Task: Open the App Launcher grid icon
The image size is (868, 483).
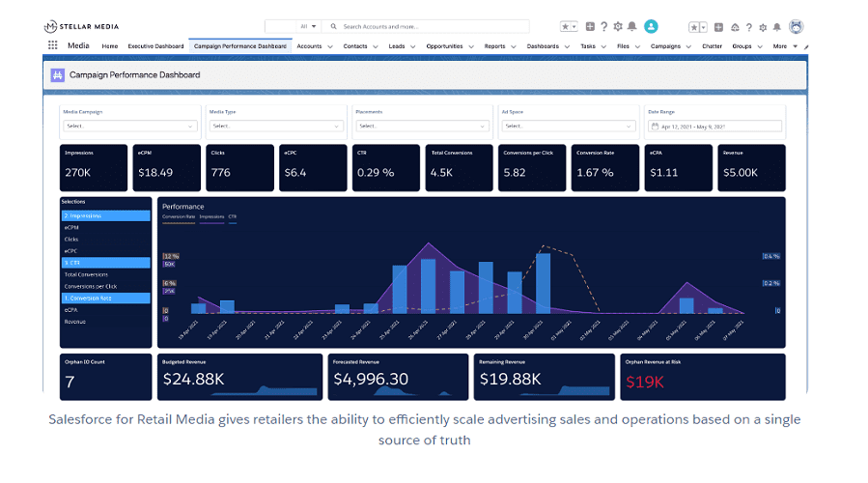Action: 52,45
